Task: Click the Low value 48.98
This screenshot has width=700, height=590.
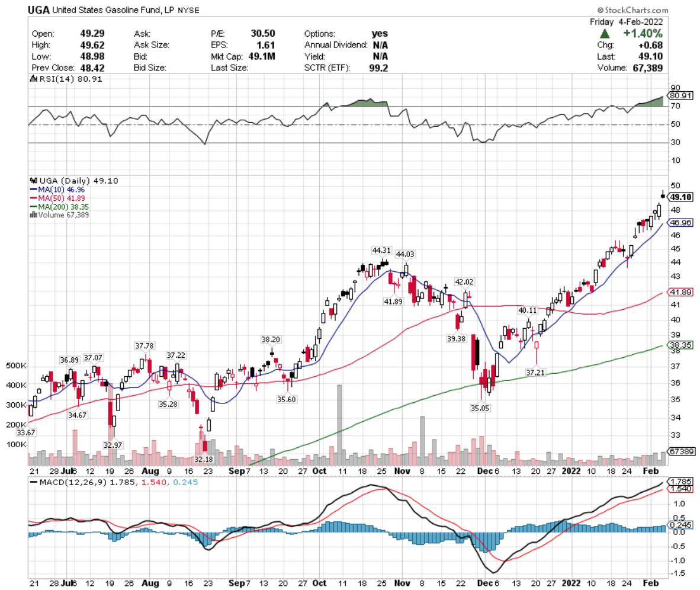Action: [x=92, y=56]
